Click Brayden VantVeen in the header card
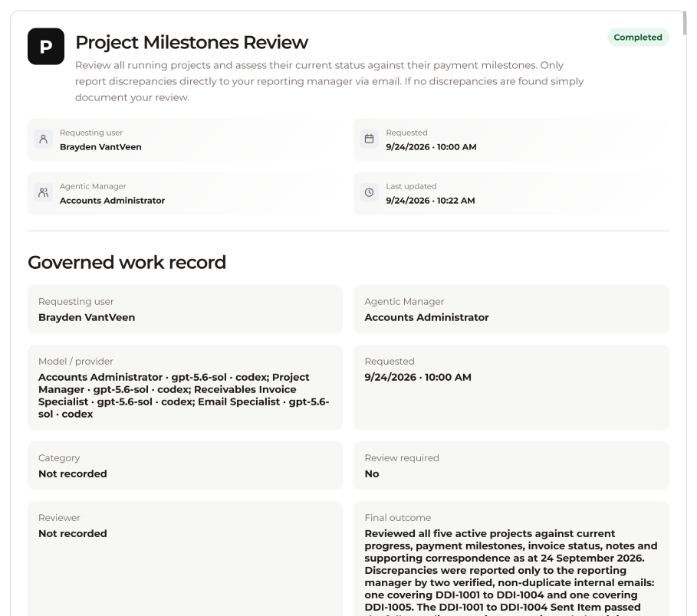697x616 pixels. point(100,147)
